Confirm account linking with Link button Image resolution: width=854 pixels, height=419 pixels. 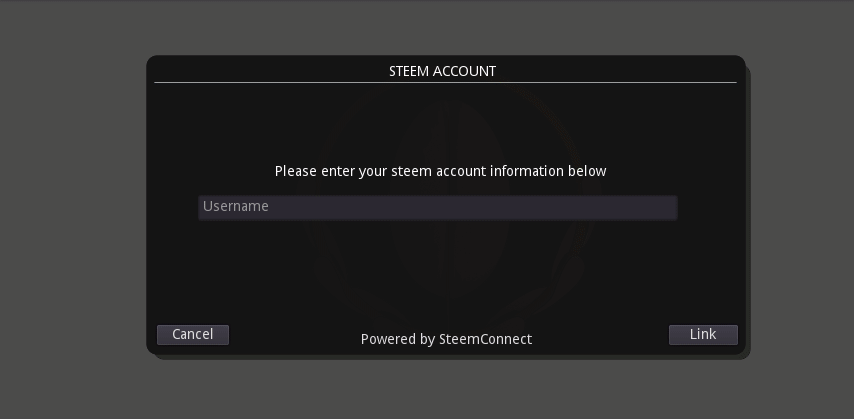[703, 335]
